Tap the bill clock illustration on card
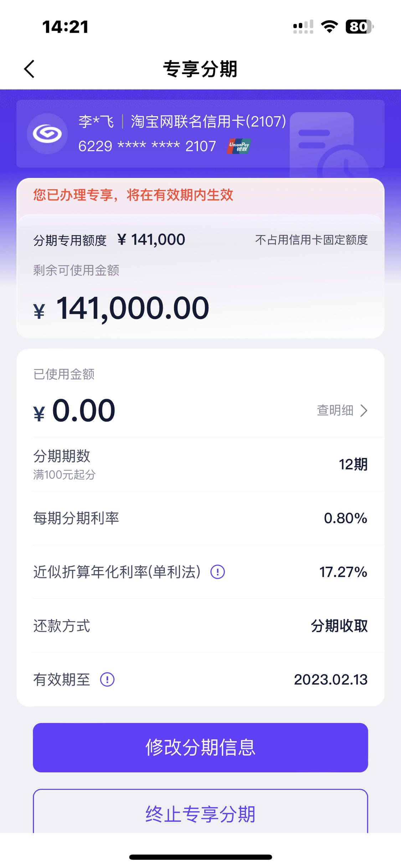Viewport: 401px width, 868px height. [x=329, y=145]
